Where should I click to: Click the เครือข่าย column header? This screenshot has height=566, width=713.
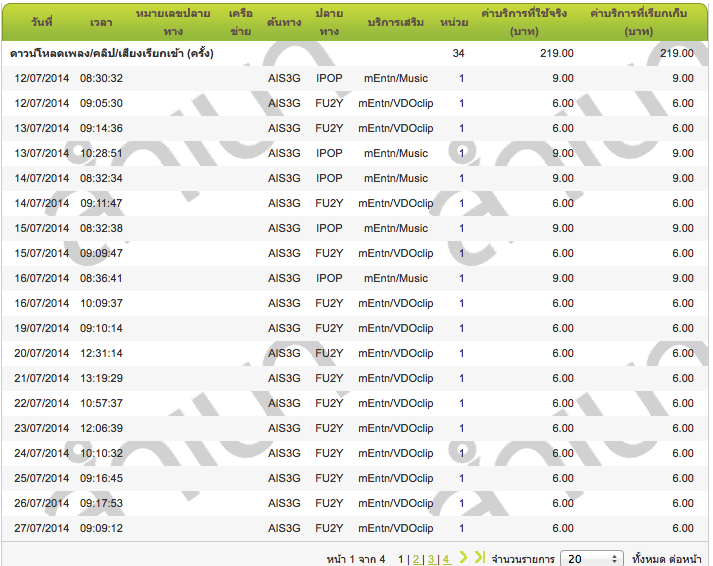(241, 22)
